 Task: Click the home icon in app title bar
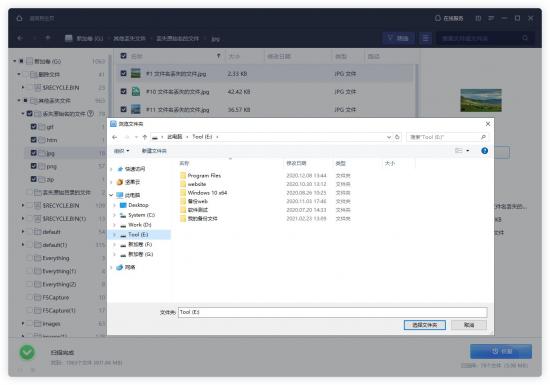tap(19, 18)
